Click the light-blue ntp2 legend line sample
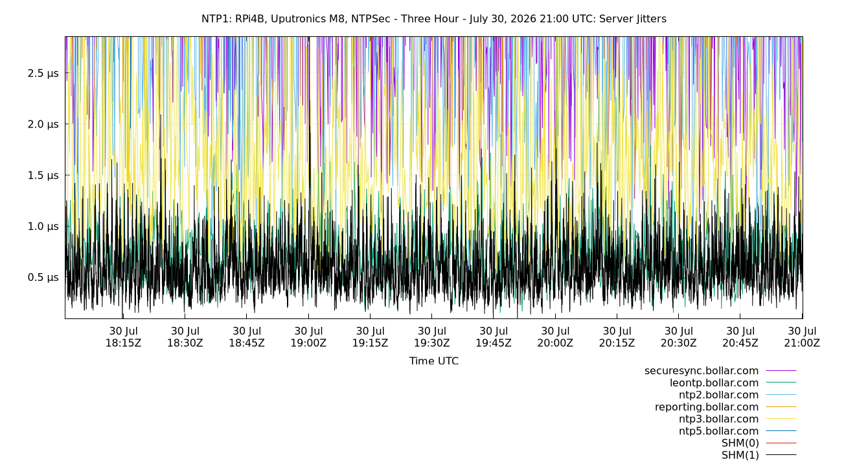Image resolution: width=868 pixels, height=466 pixels. (781, 395)
